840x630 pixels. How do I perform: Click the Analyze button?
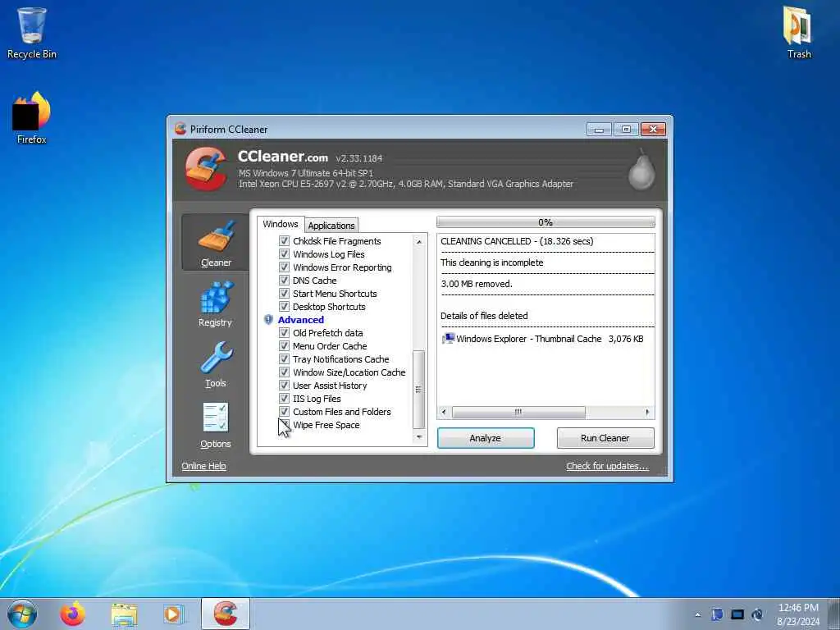click(486, 438)
